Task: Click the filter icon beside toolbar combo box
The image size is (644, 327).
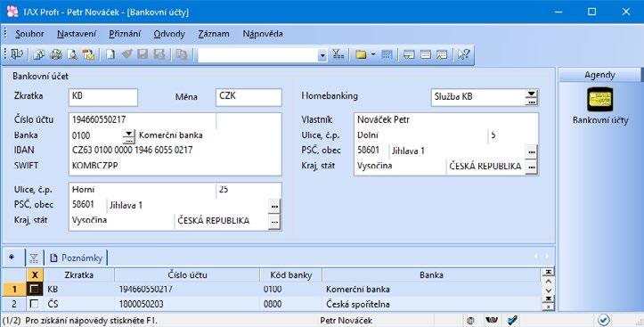Action: click(338, 54)
